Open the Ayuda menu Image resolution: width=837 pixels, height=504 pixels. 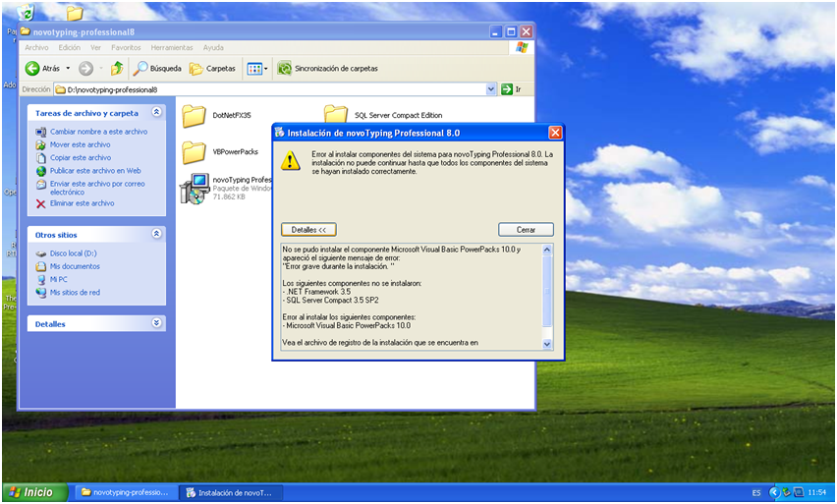(213, 47)
